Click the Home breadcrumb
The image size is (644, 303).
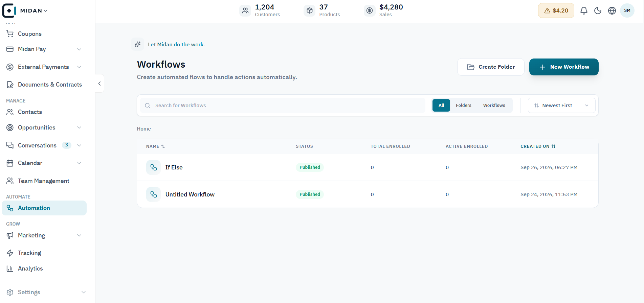click(x=144, y=129)
